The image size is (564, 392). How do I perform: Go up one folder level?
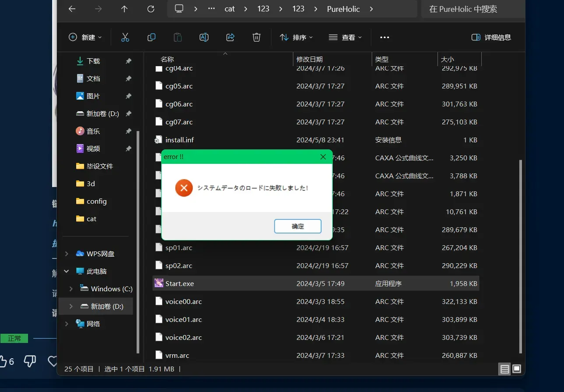tap(124, 9)
